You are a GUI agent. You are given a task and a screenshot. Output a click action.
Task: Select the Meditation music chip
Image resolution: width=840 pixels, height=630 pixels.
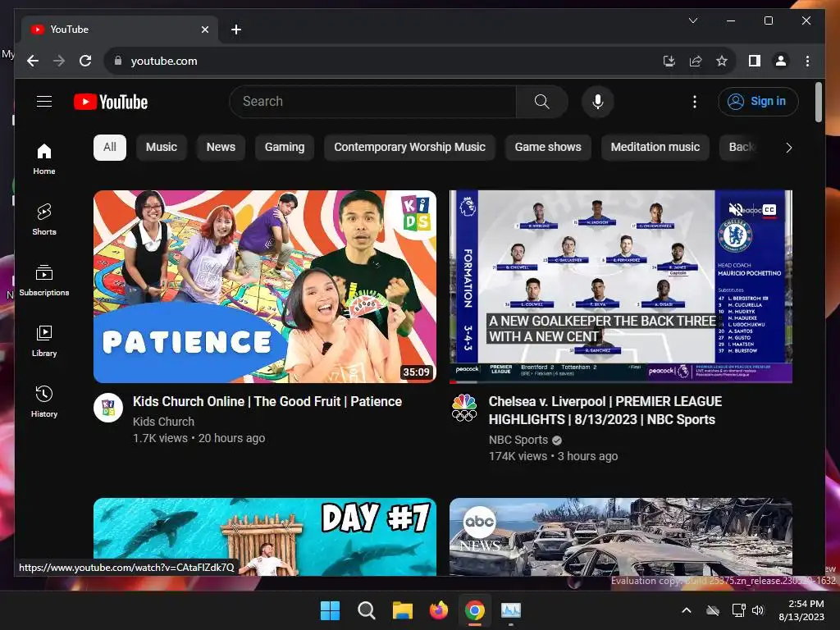[655, 148]
